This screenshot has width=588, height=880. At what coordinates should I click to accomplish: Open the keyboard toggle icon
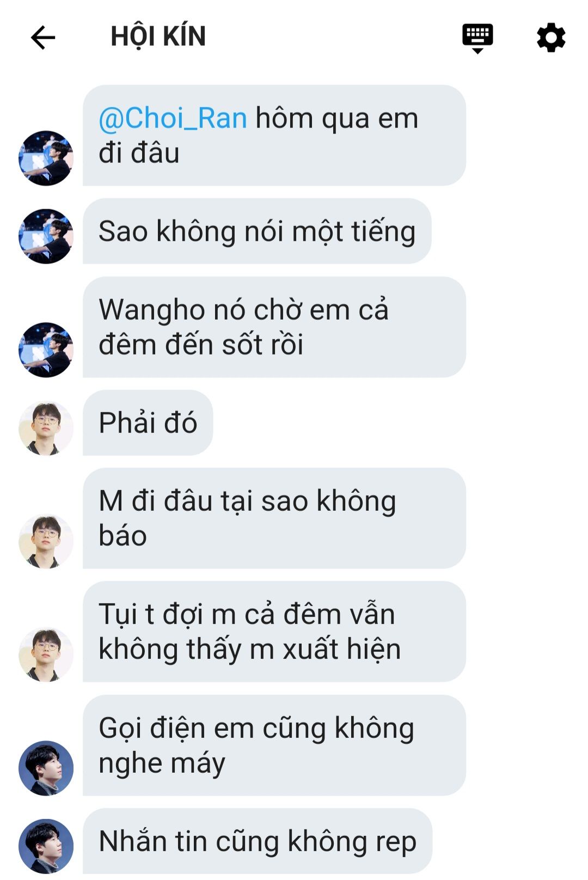(x=477, y=38)
